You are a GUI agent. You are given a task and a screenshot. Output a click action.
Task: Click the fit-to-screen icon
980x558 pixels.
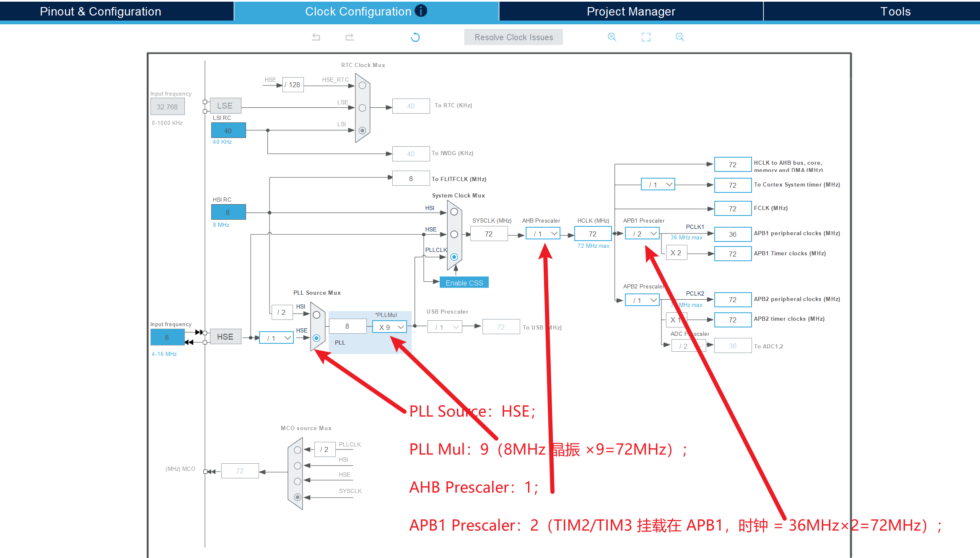tap(646, 37)
